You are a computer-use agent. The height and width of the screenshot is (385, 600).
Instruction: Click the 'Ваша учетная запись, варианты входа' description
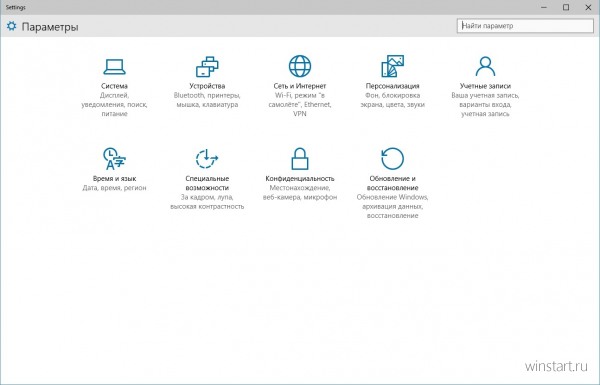pos(485,104)
